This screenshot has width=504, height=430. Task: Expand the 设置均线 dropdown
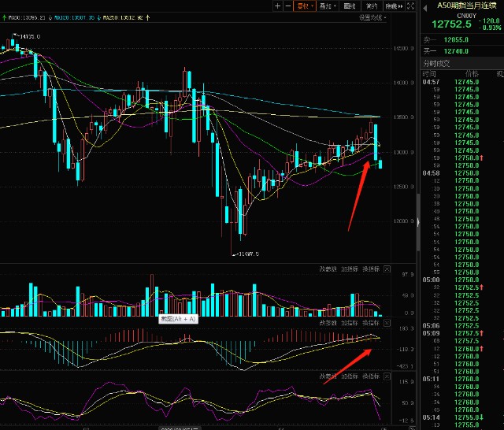point(373,17)
